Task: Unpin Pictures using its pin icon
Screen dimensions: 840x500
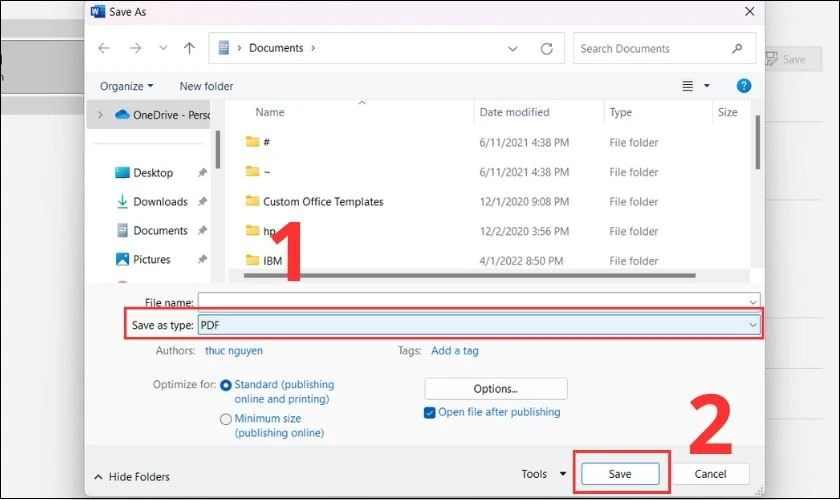Action: pyautogui.click(x=202, y=259)
